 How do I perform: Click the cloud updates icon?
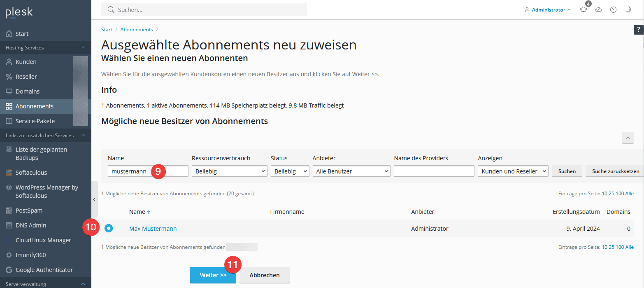click(x=598, y=10)
